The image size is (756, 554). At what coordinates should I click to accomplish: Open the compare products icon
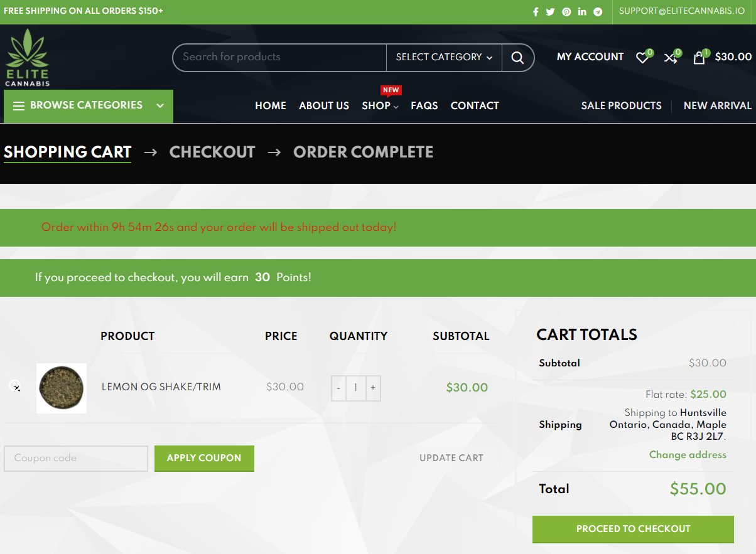pyautogui.click(x=670, y=58)
